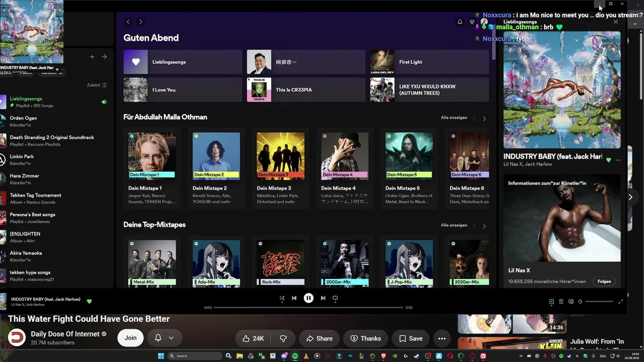The width and height of the screenshot is (644, 362).
Task: Open the 2000er-Mix card
Action: click(x=345, y=261)
